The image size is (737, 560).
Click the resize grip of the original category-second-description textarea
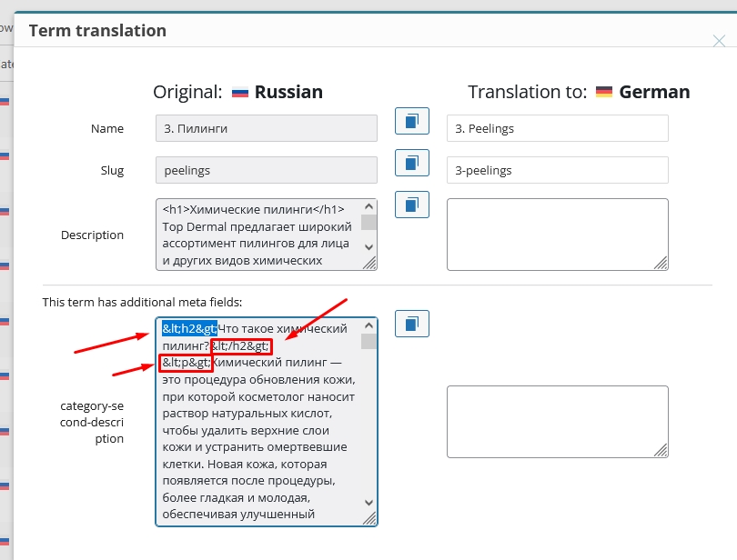(370, 518)
